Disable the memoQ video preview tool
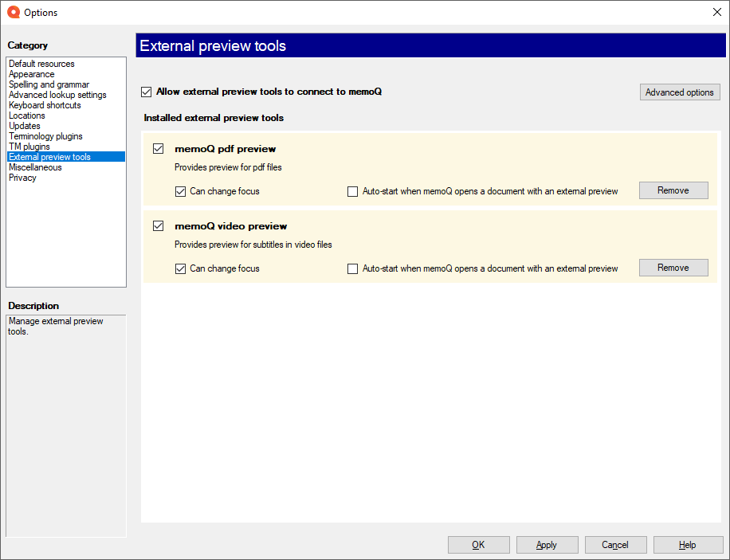Viewport: 730px width, 560px height. 158,226
